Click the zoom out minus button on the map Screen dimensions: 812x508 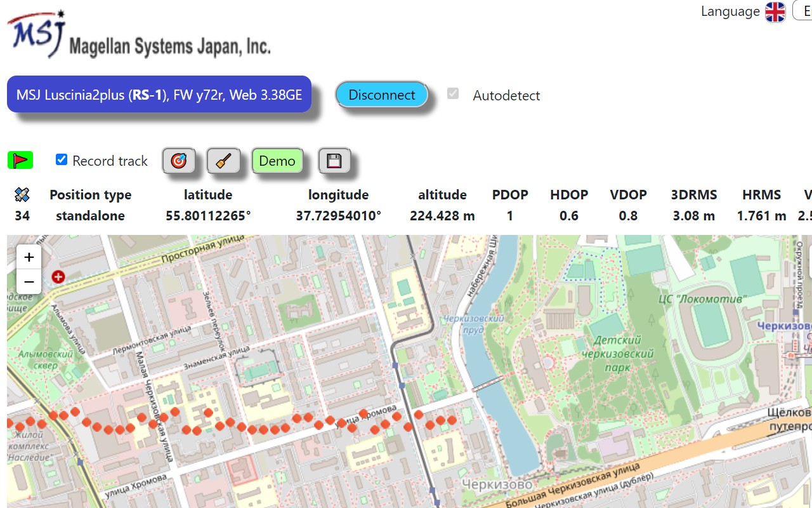(29, 281)
